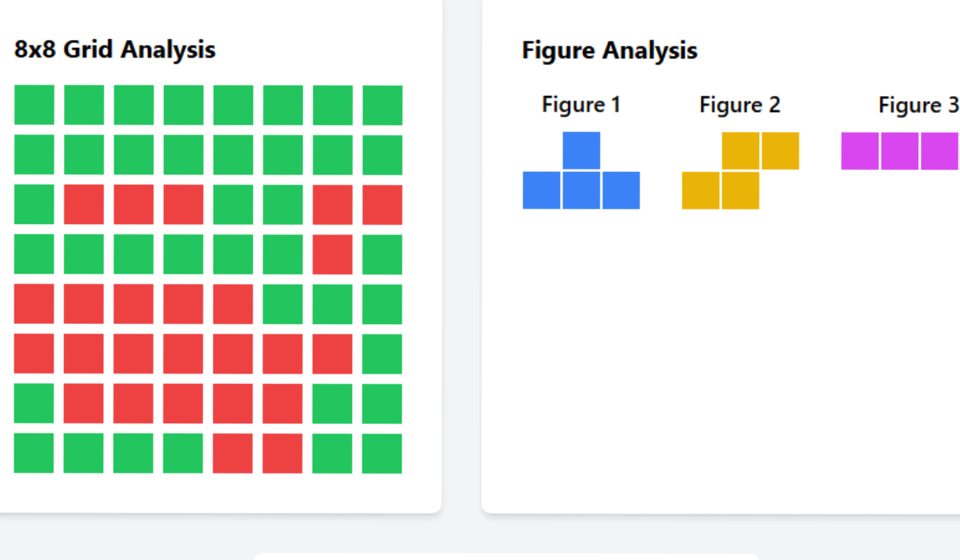Click the "Figure 1" label
The width and height of the screenshot is (960, 560).
pyautogui.click(x=582, y=105)
